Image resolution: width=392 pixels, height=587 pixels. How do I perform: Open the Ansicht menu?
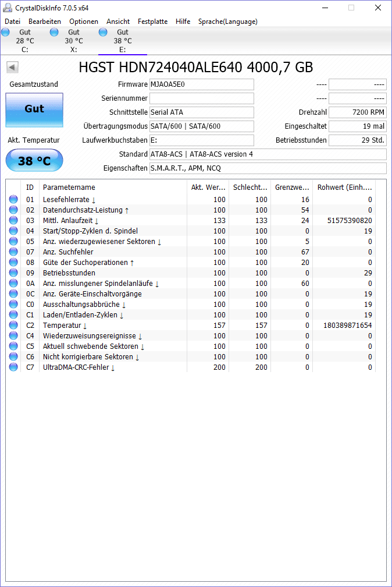tap(118, 22)
